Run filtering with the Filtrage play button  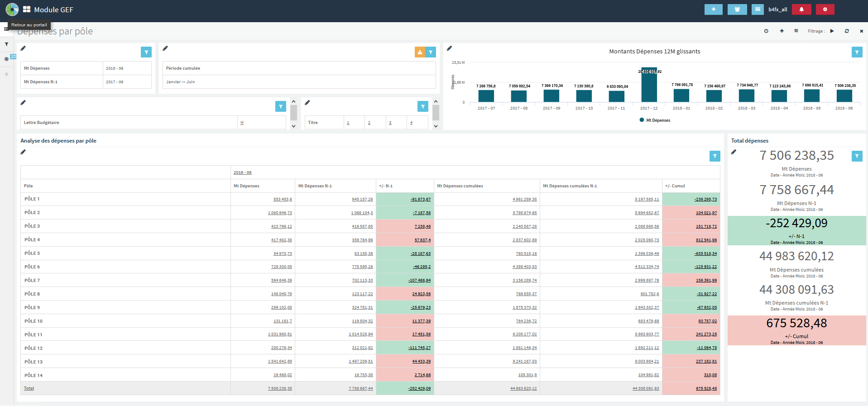(x=832, y=31)
